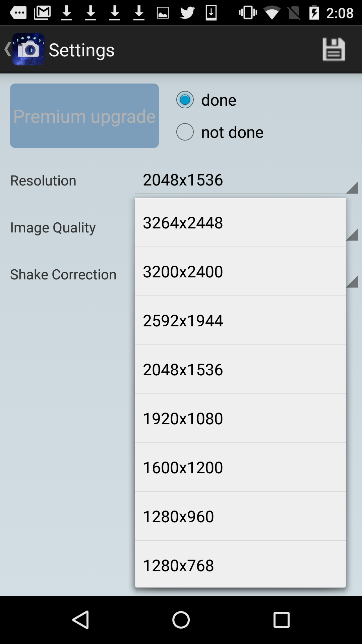The height and width of the screenshot is (644, 362).
Task: Collapse the Resolution dropdown showing 2048x1536
Action: [246, 180]
